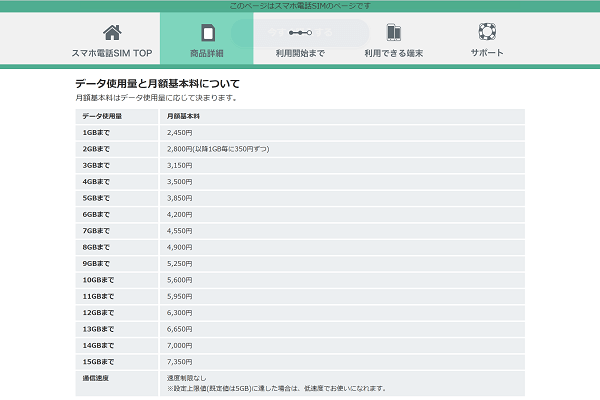
Task: Go to the 利用開始まで menu item
Action: click(x=300, y=53)
